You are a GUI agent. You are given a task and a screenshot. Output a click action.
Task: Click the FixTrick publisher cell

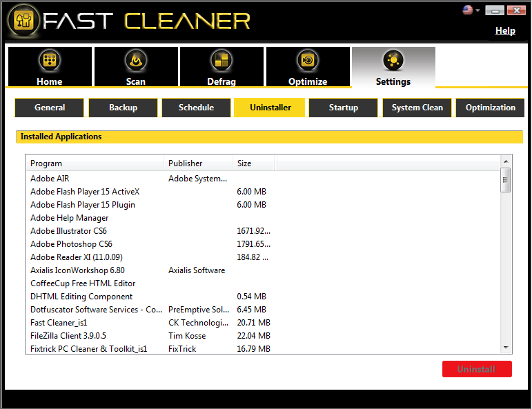click(x=182, y=349)
